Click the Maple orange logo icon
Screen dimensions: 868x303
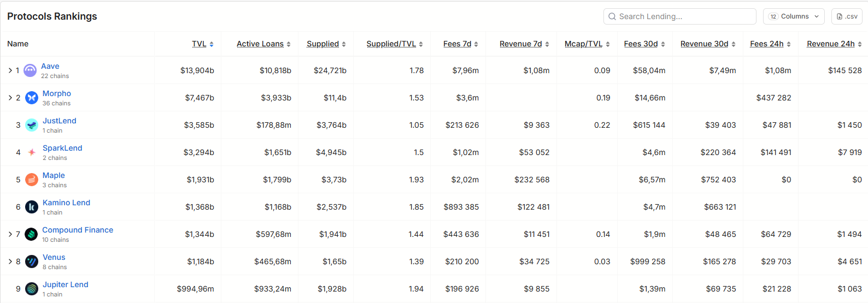click(x=32, y=180)
